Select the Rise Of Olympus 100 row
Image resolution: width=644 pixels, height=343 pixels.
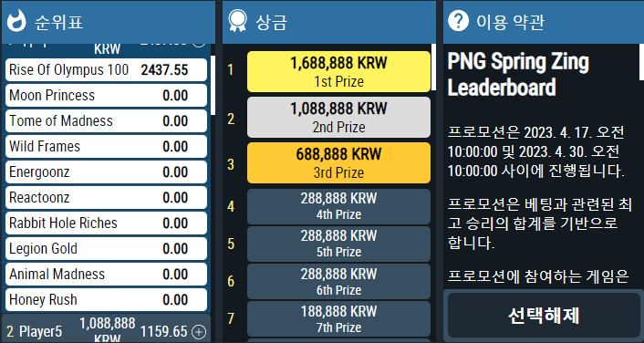point(106,70)
